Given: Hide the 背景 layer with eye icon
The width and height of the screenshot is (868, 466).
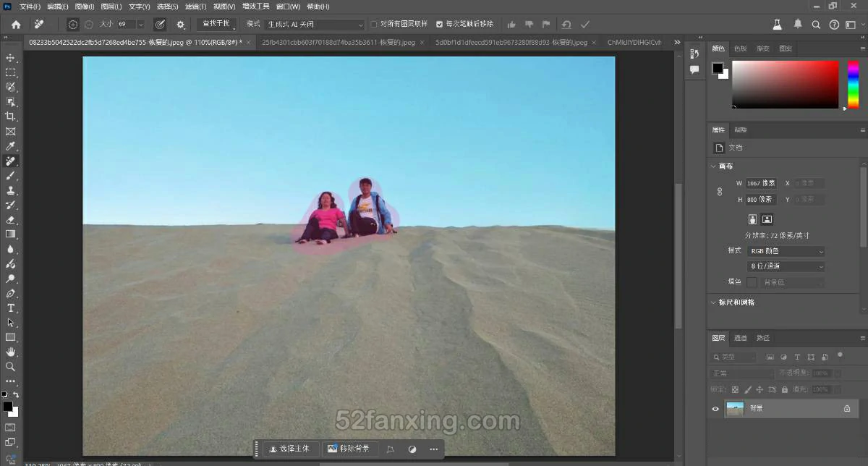Looking at the screenshot, I should [x=715, y=409].
